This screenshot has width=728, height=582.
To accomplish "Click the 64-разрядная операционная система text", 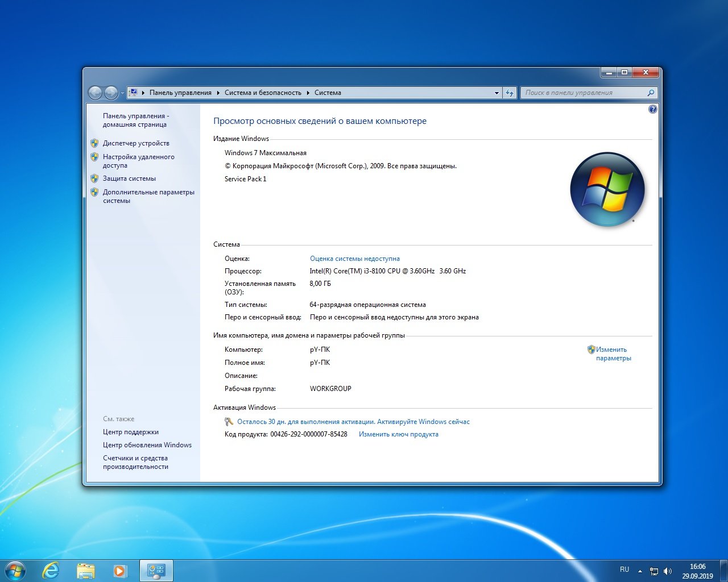I will [368, 305].
